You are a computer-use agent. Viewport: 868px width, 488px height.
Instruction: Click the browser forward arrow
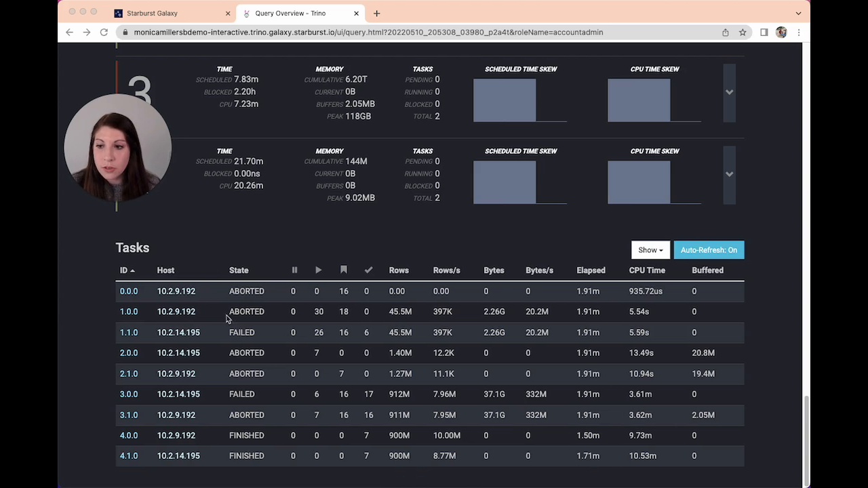click(x=87, y=32)
